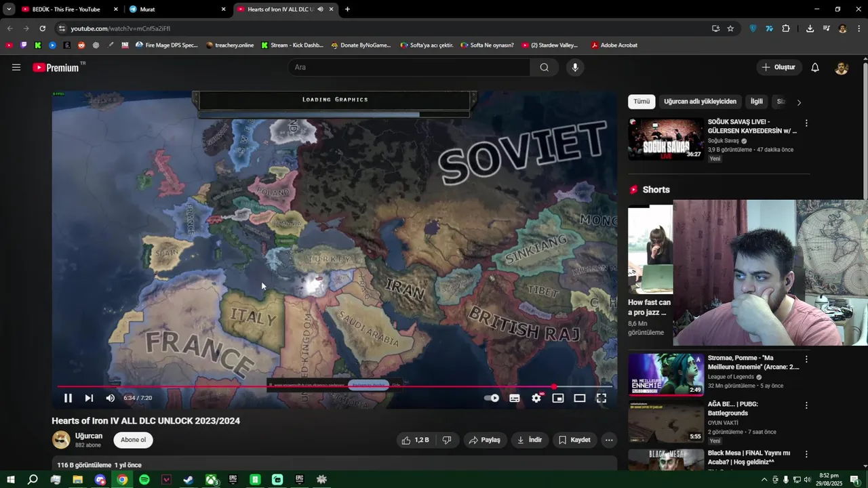
Task: Open Chrome extensions puzzle icon
Action: tap(786, 28)
